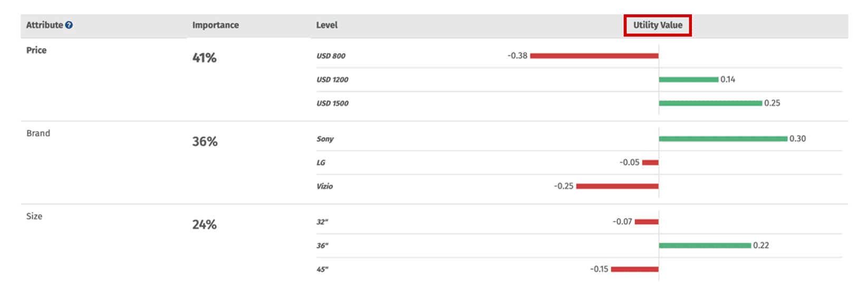Click the Utility Value column header
This screenshot has width=868, height=304.
pyautogui.click(x=657, y=25)
